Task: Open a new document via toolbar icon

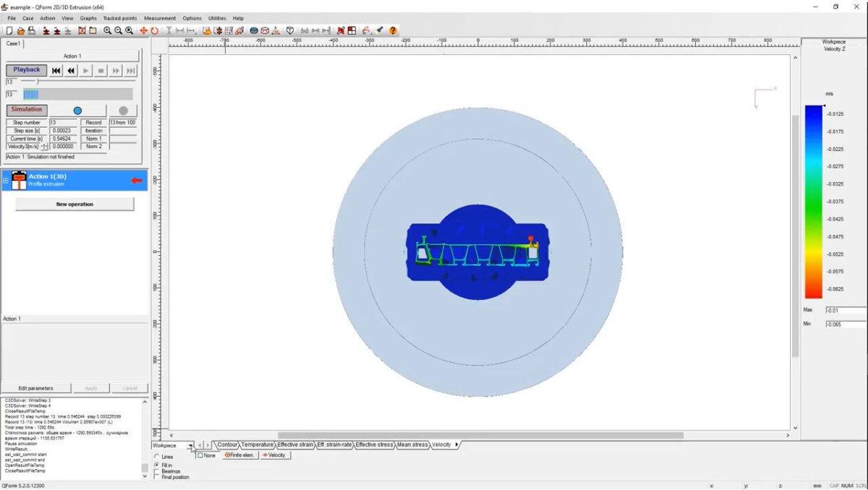Action: coord(9,31)
